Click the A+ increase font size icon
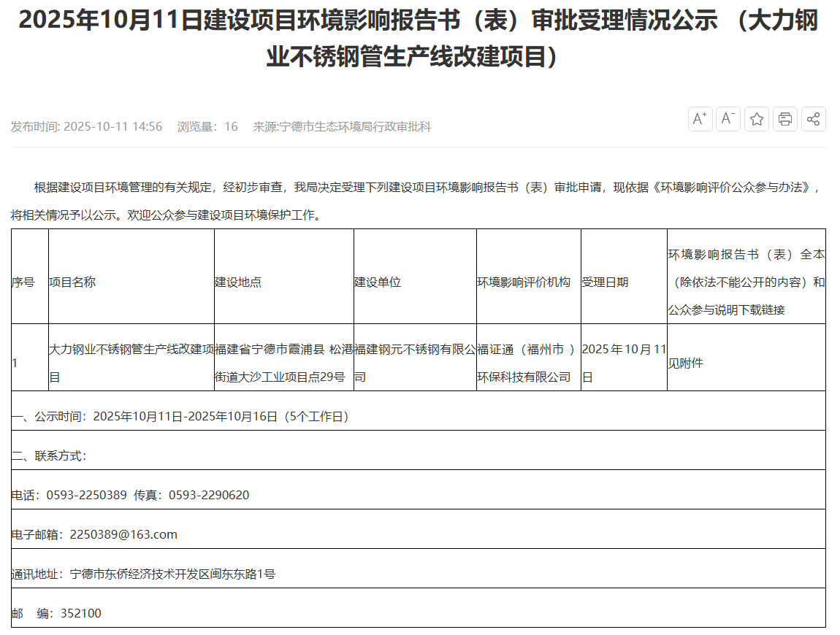 pos(700,119)
